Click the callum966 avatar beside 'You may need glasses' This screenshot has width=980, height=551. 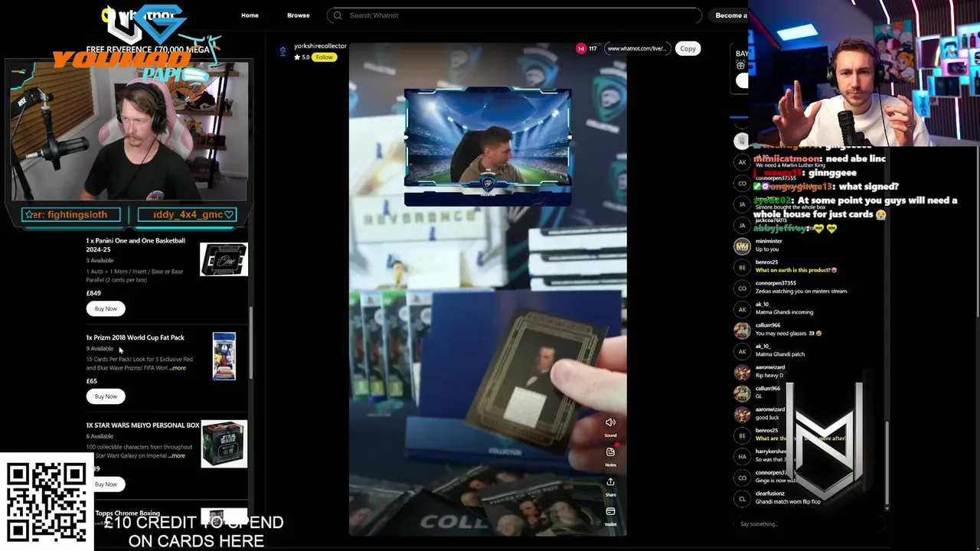(x=741, y=330)
